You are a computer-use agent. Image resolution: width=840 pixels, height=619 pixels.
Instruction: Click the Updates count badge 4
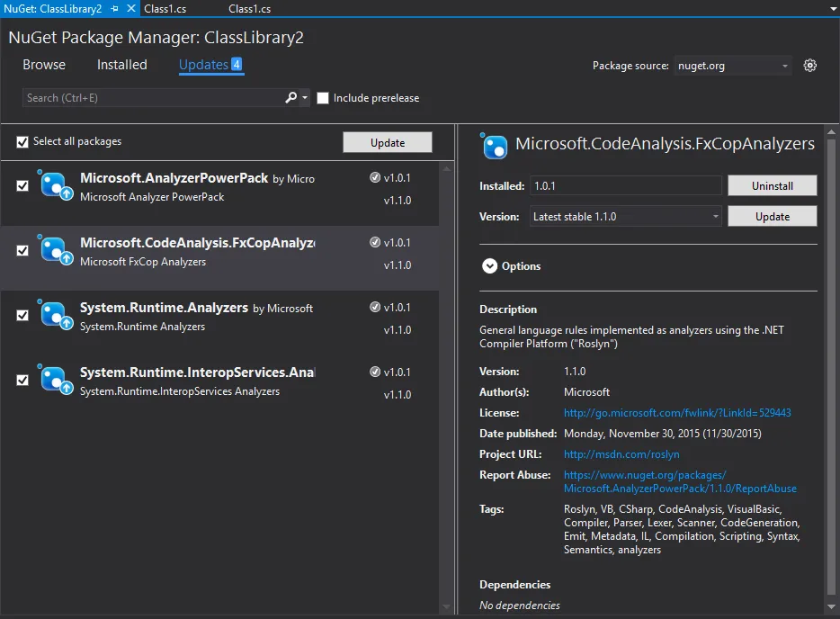click(x=237, y=64)
